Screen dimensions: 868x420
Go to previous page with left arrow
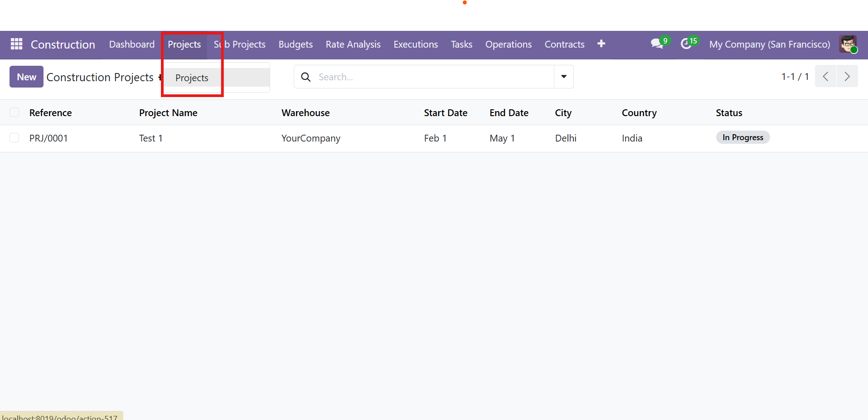[x=825, y=76]
